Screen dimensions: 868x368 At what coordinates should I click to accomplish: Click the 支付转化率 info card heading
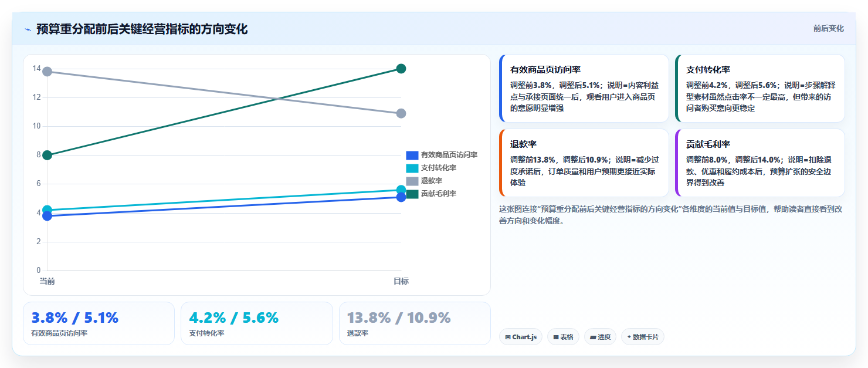tap(708, 69)
